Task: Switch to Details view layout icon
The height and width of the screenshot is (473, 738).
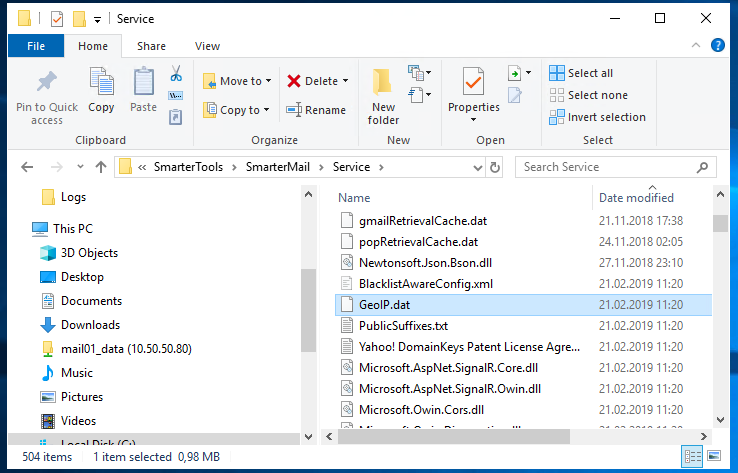Action: pyautogui.click(x=691, y=457)
